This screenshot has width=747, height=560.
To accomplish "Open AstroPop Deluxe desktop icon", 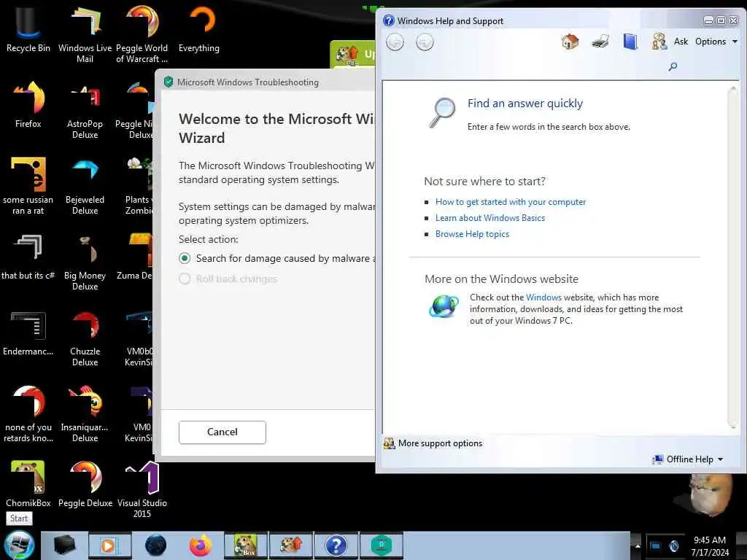I will tap(85, 111).
